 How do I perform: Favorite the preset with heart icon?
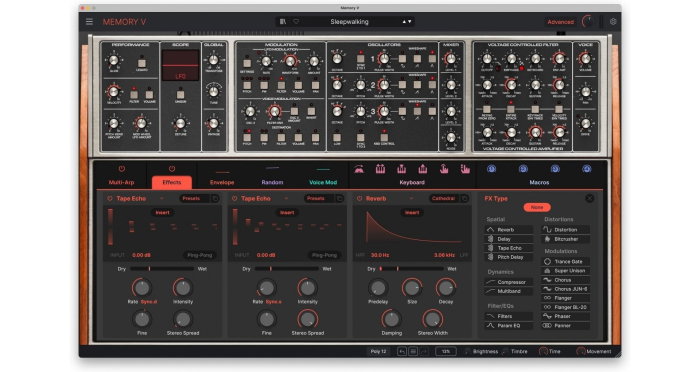pos(296,21)
